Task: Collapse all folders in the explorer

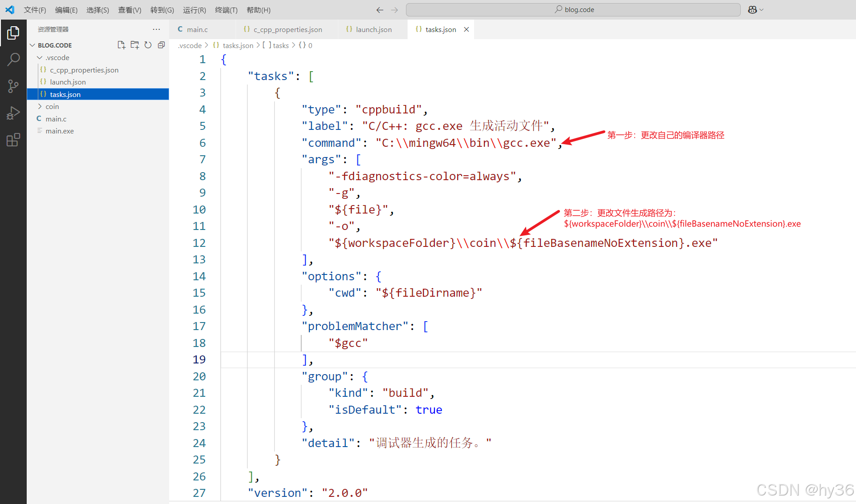Action: coord(161,44)
